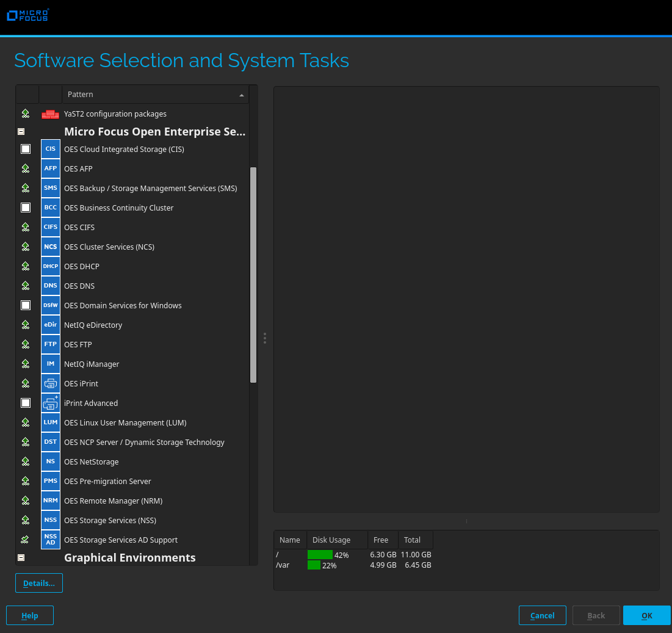Click the OK button

[647, 615]
